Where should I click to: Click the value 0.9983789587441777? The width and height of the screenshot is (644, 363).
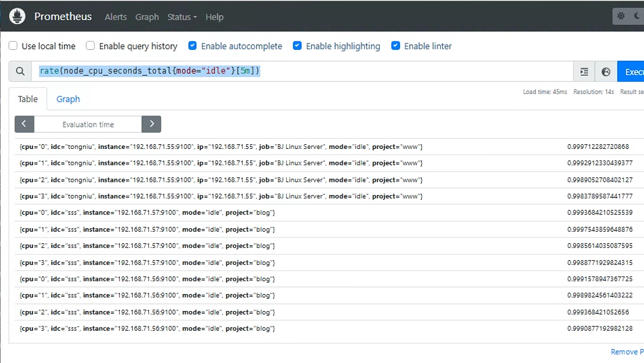[600, 196]
